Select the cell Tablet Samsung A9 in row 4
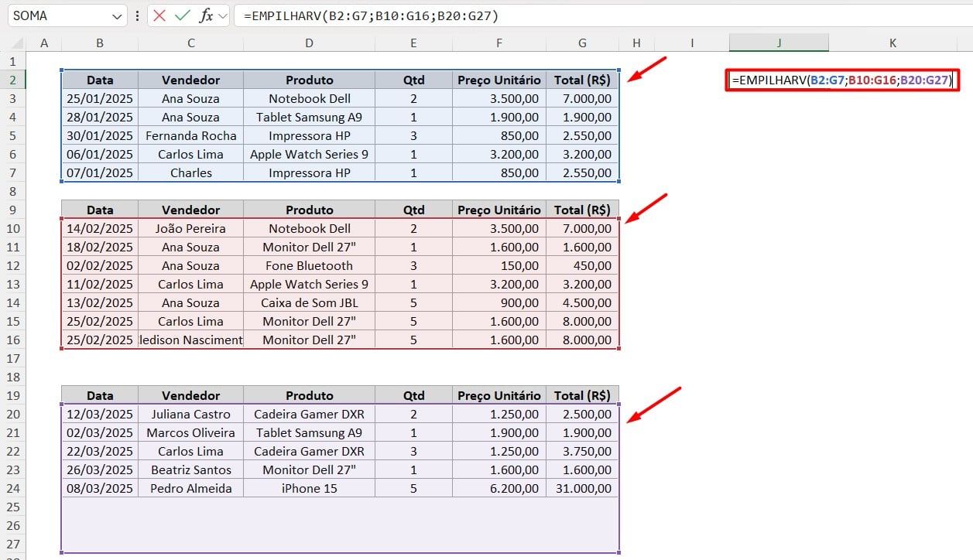This screenshot has height=560, width=973. click(x=309, y=117)
